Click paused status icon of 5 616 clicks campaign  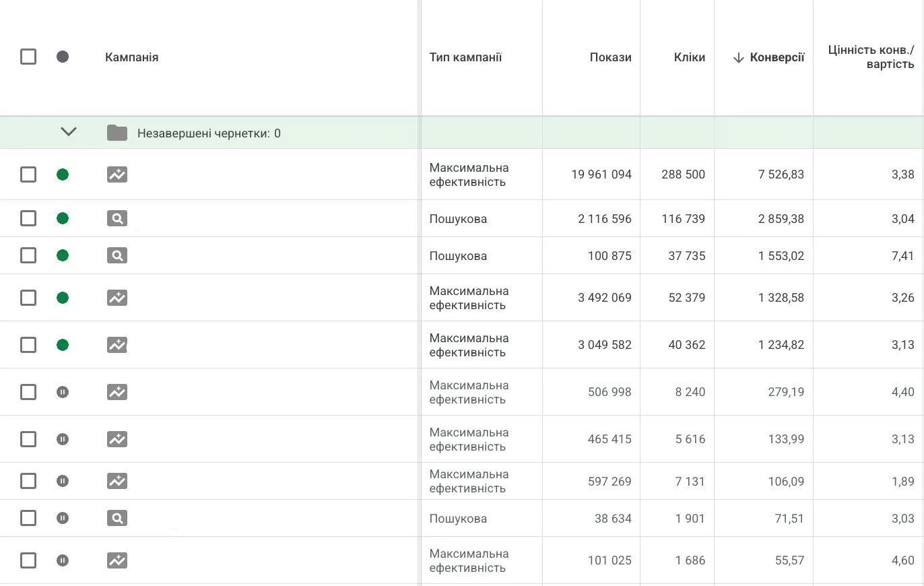pos(63,439)
